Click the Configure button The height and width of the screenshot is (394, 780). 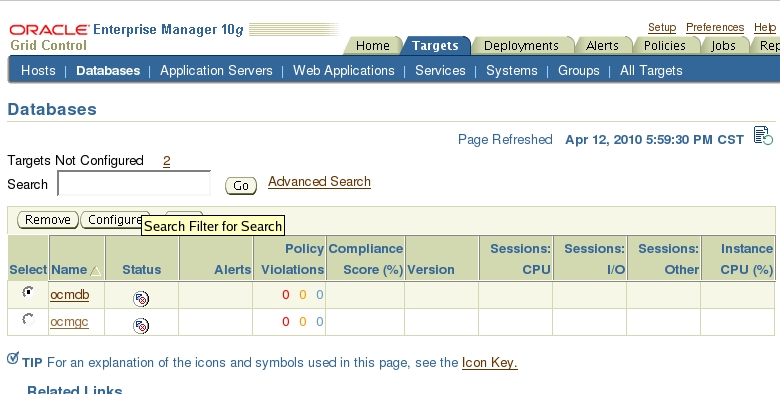coord(115,220)
